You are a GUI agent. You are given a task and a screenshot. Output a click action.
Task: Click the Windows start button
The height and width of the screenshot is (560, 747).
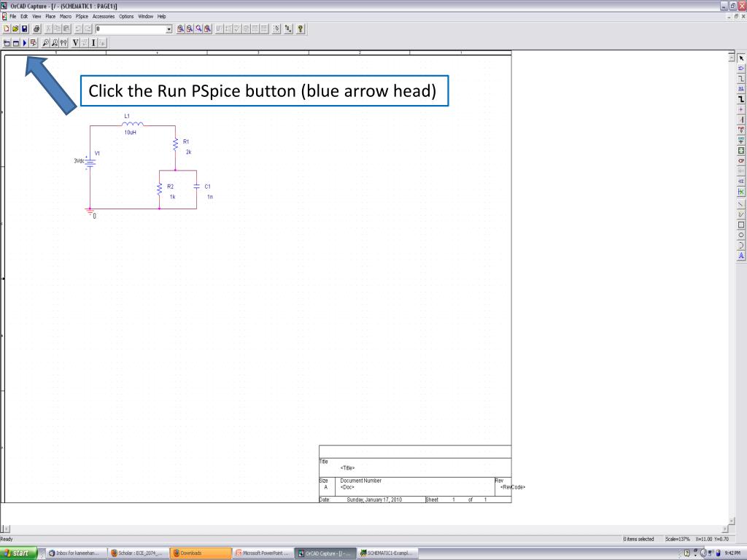(18, 553)
